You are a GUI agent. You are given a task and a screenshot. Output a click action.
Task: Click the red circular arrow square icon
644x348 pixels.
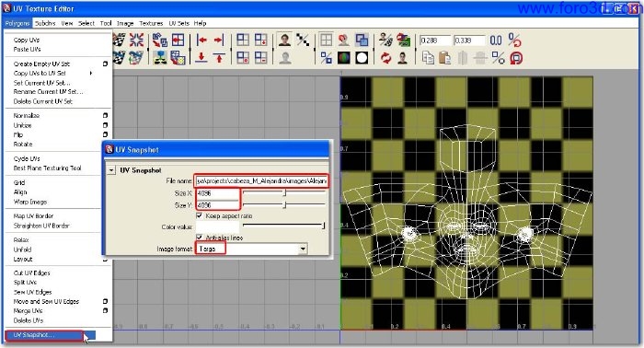(x=516, y=58)
